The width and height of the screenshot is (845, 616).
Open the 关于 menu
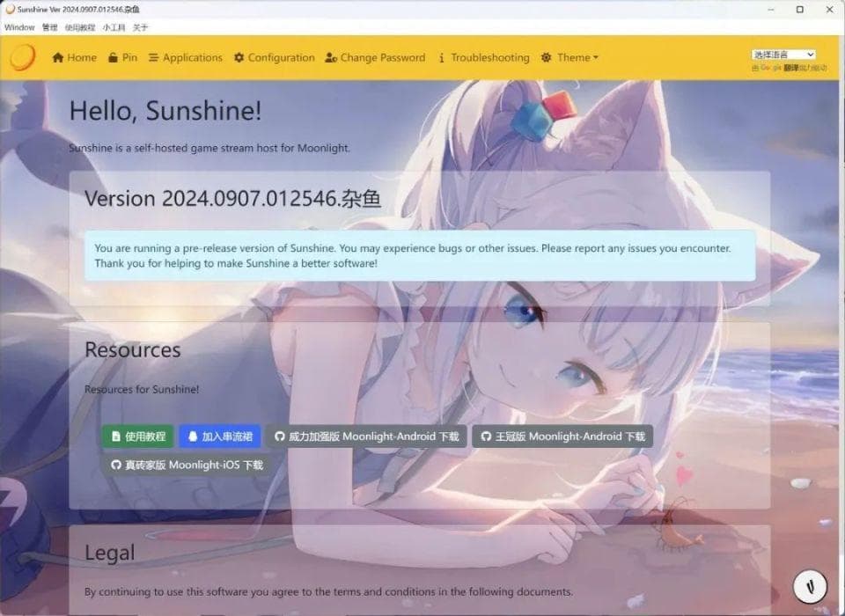point(140,27)
